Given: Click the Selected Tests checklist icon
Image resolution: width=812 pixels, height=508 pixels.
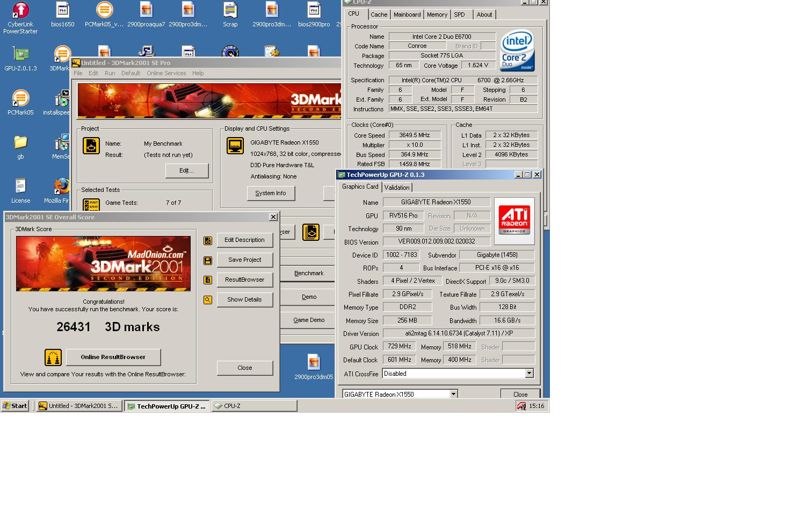Looking at the screenshot, I should [x=91, y=205].
